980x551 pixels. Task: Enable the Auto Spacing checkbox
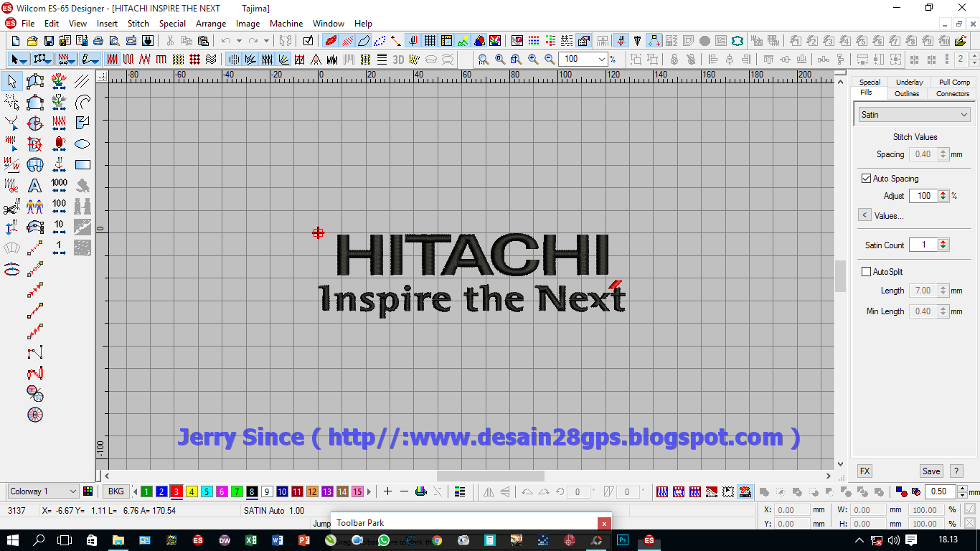[866, 178]
